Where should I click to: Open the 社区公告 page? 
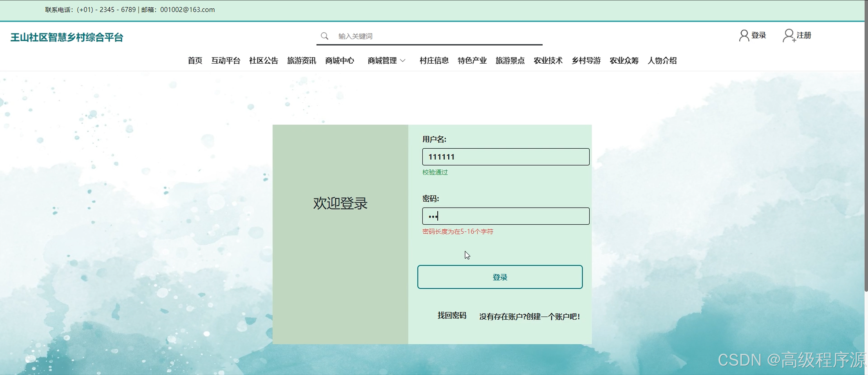(x=264, y=61)
